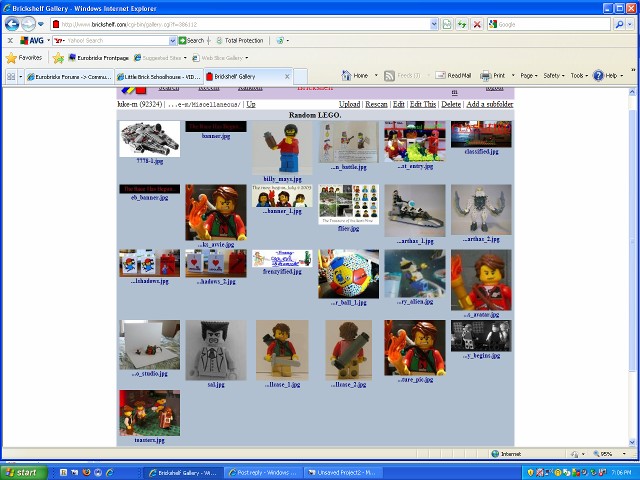Screen dimensions: 640x480
Task: Expand the address bar URL dropdown
Action: (434, 24)
